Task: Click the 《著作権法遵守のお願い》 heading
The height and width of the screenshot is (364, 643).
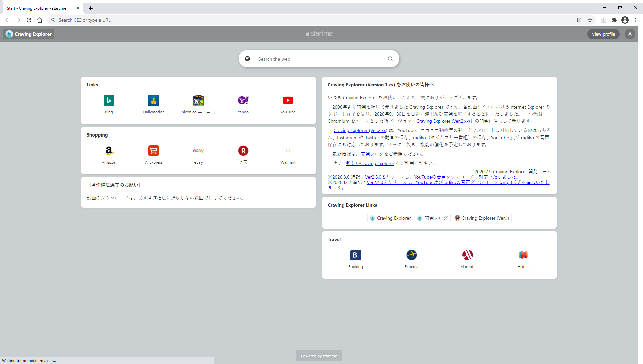Action: 114,185
